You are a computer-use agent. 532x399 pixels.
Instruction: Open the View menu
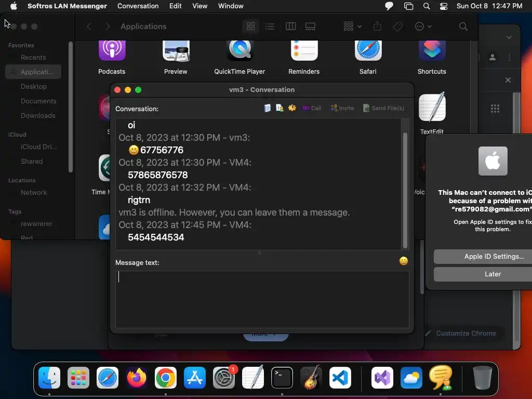[x=199, y=6]
